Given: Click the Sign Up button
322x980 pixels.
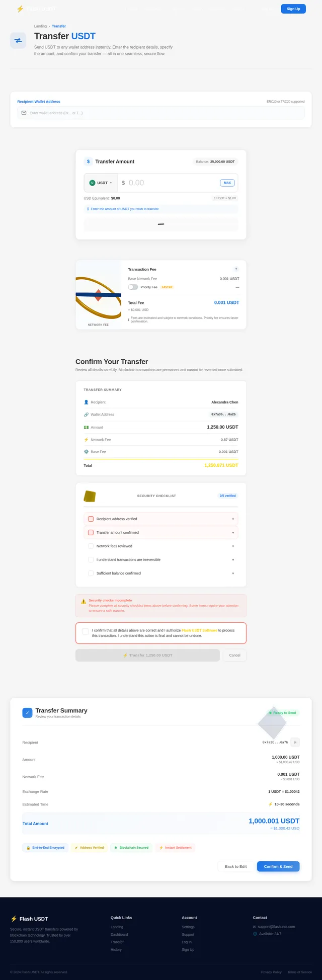Looking at the screenshot, I should [x=293, y=9].
